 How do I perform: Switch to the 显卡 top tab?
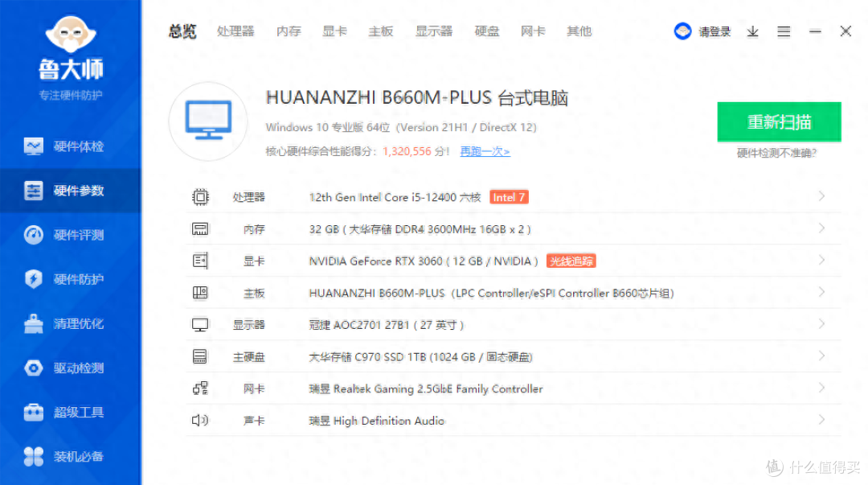pos(334,31)
